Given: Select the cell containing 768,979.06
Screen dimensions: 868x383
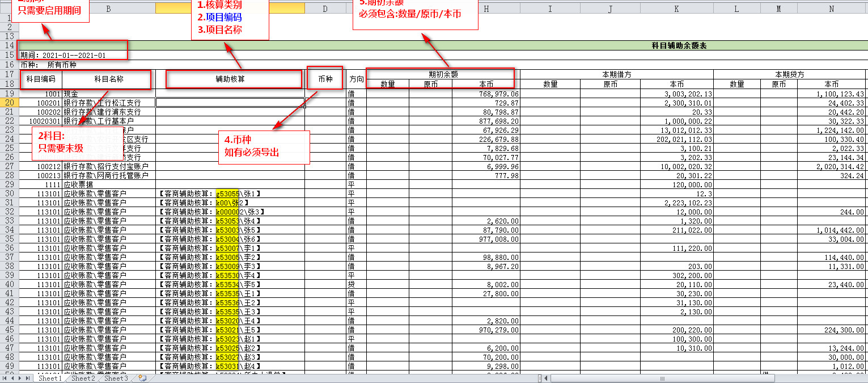Looking at the screenshot, I should click(485, 94).
